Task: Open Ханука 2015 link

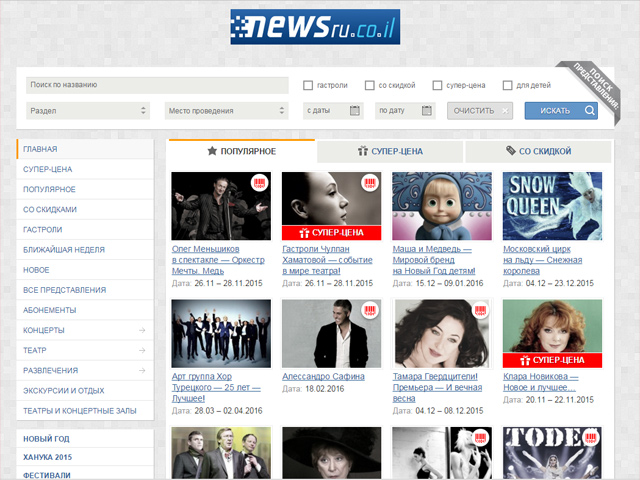Action: coord(47,457)
